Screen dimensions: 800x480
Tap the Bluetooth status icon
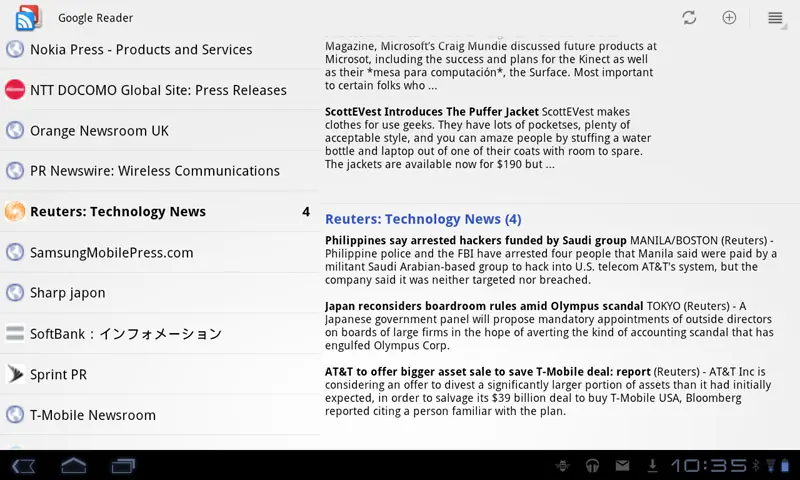[x=756, y=465]
